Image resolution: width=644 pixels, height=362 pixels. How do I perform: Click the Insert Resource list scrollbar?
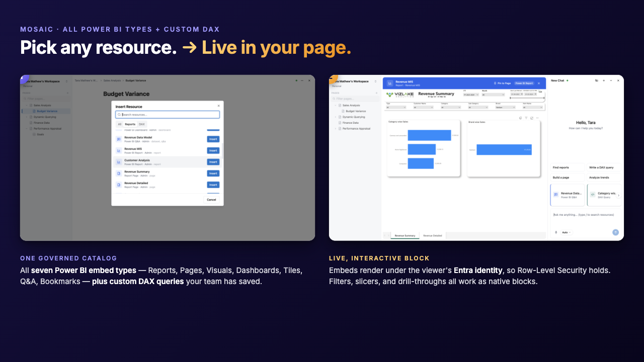coord(222,150)
